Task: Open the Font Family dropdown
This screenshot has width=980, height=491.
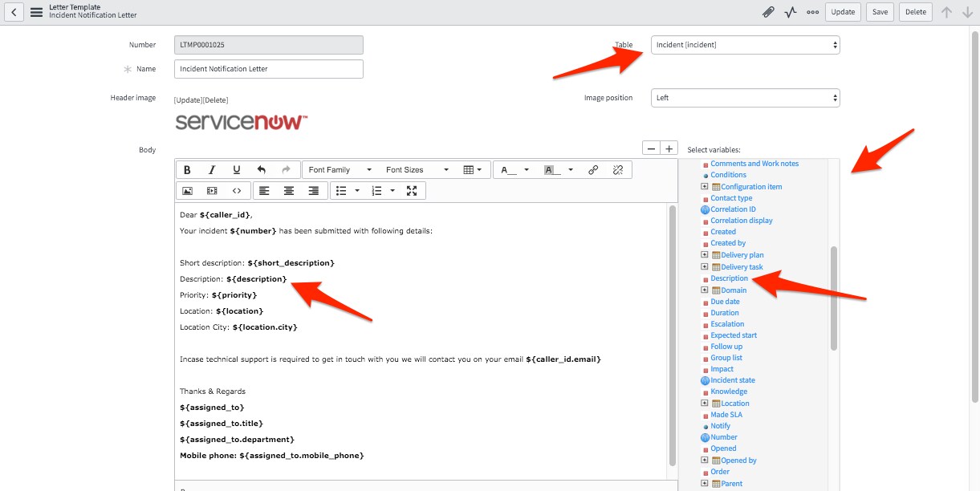Action: tap(340, 170)
